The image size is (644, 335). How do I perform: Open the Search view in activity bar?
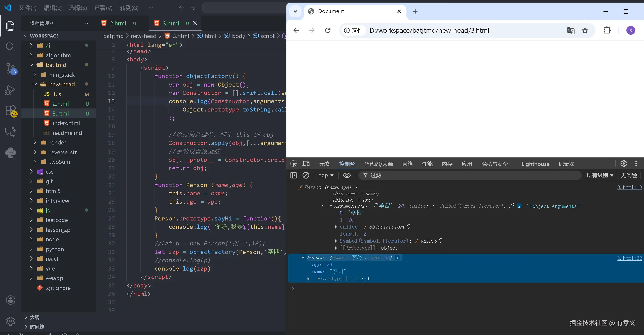pos(10,47)
